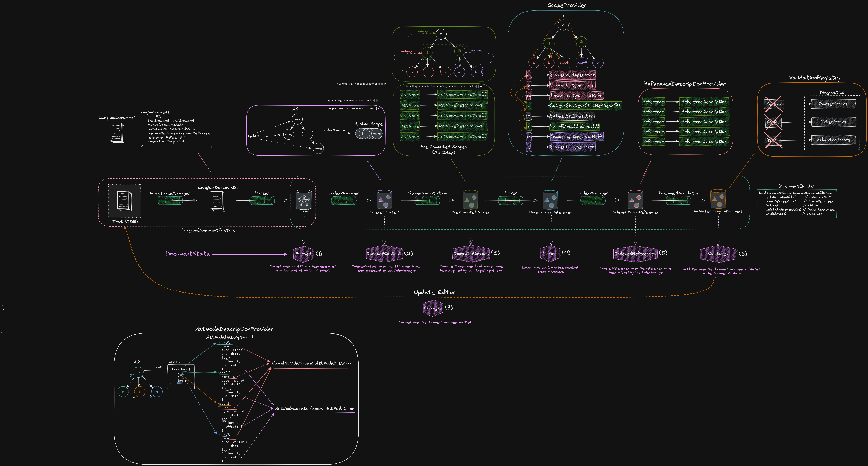Select the {aDesc{},bDesc{}, bRefDesc{}} scope entry

point(585,106)
